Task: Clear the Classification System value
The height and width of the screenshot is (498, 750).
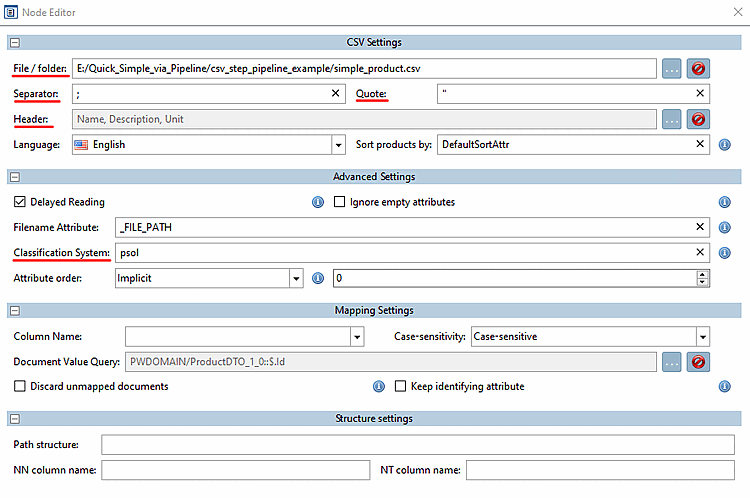Action: (x=700, y=252)
